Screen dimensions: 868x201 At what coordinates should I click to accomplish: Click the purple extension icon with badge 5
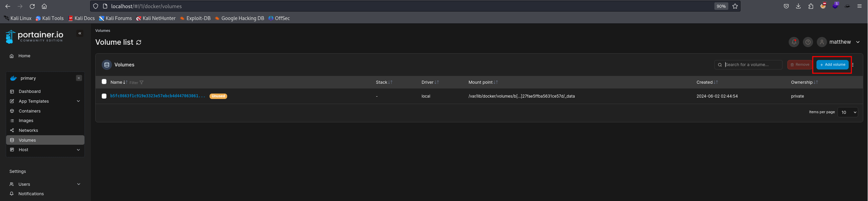(x=835, y=6)
